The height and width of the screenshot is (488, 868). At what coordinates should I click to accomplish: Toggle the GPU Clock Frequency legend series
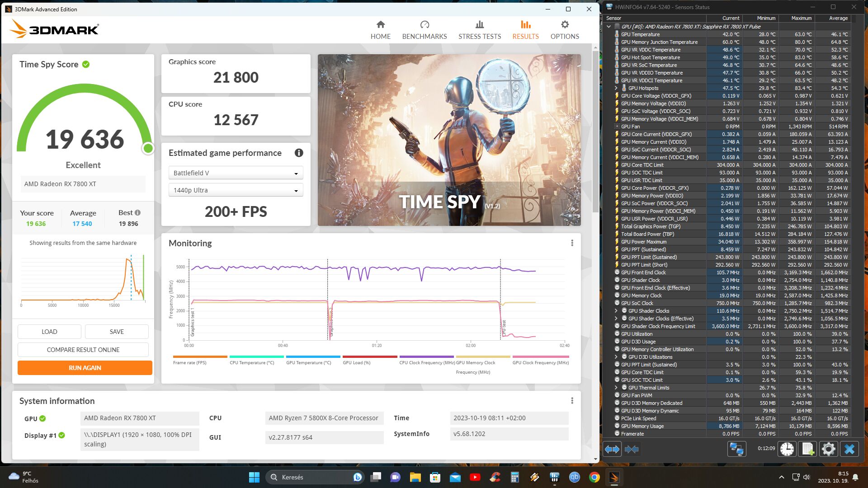pyautogui.click(x=540, y=360)
